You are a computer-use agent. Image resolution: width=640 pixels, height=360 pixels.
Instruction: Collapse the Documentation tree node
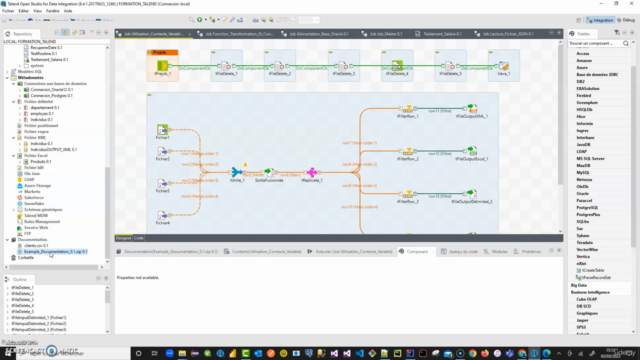coord(7,240)
